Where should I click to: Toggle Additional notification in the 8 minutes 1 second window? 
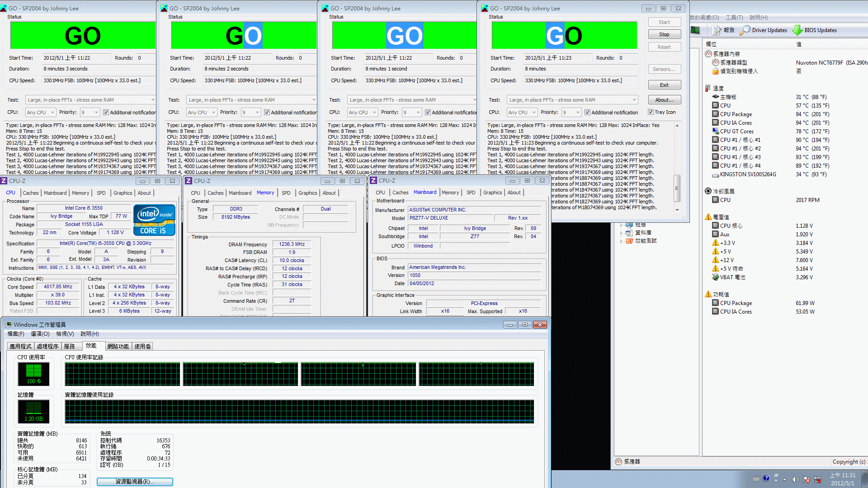click(x=428, y=113)
